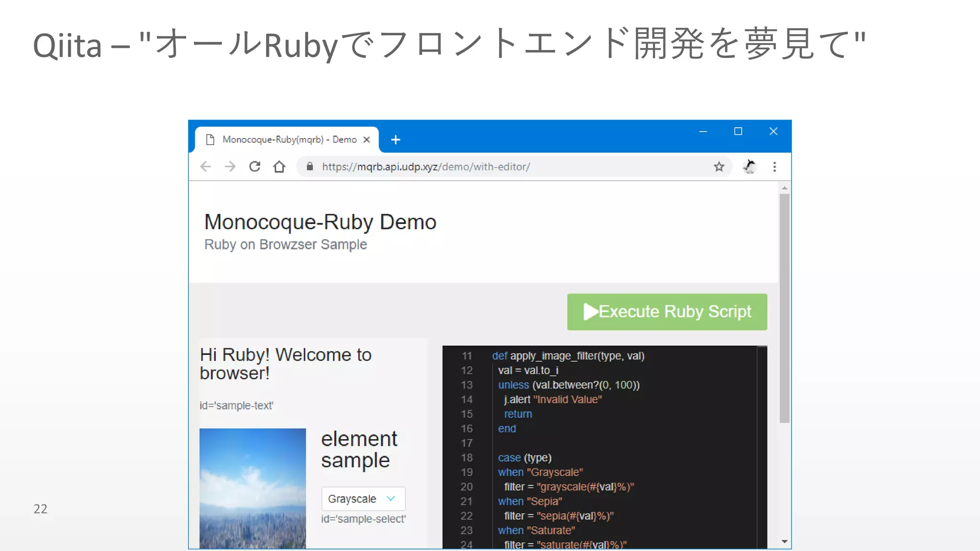Click the id='sample-select' label
The width and height of the screenshot is (980, 551).
click(363, 519)
